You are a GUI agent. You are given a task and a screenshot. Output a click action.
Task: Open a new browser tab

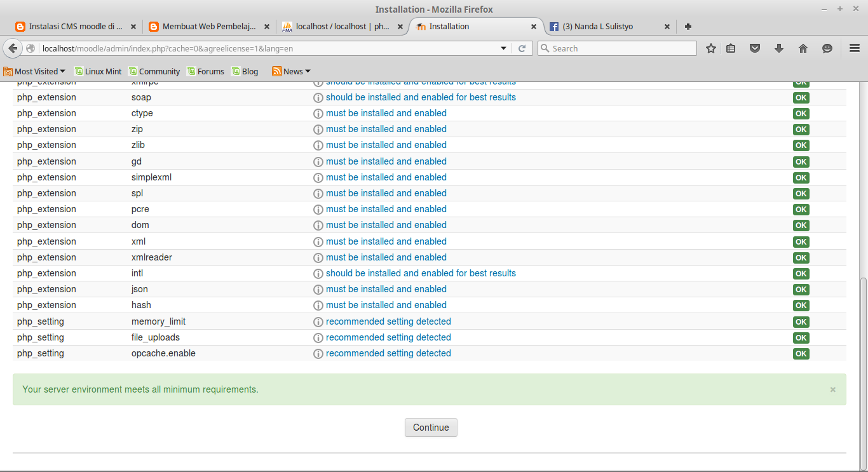pos(688,26)
